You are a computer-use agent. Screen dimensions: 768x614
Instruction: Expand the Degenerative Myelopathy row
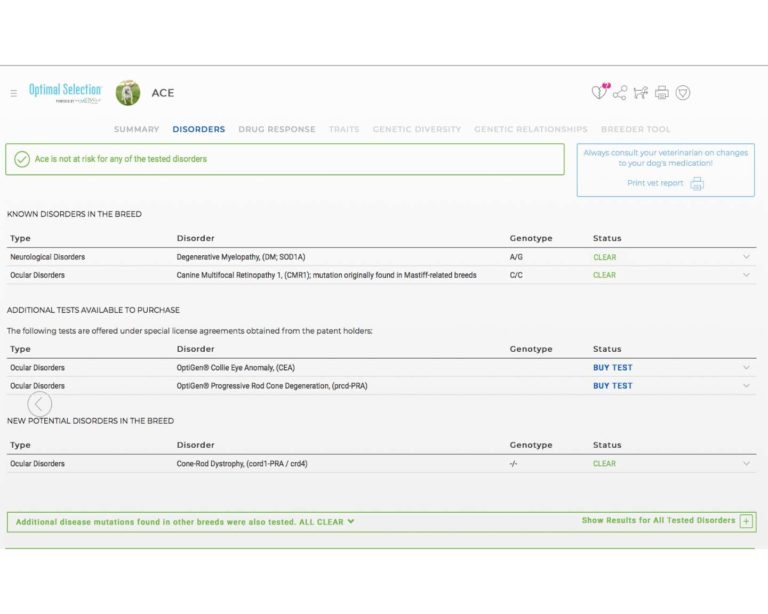point(746,257)
